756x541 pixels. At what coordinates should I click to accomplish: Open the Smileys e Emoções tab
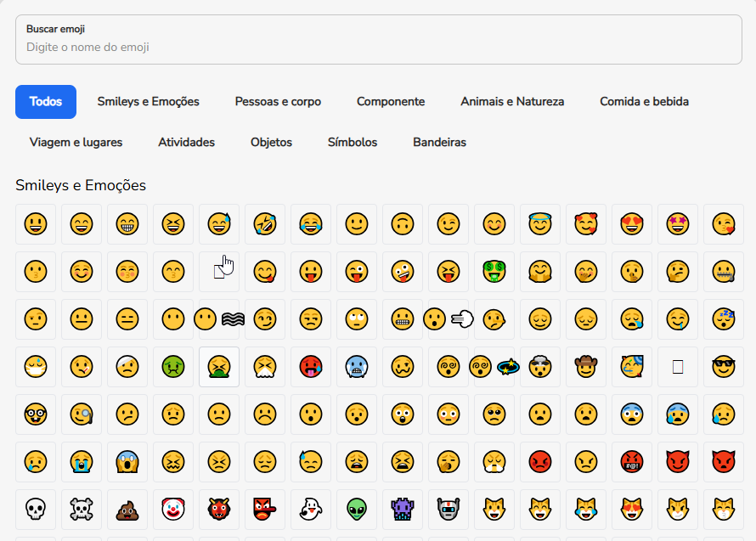148,102
